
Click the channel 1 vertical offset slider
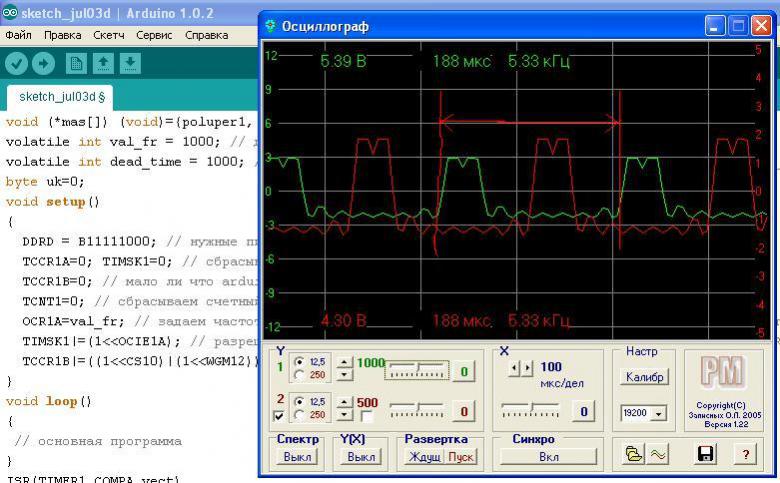click(x=417, y=371)
